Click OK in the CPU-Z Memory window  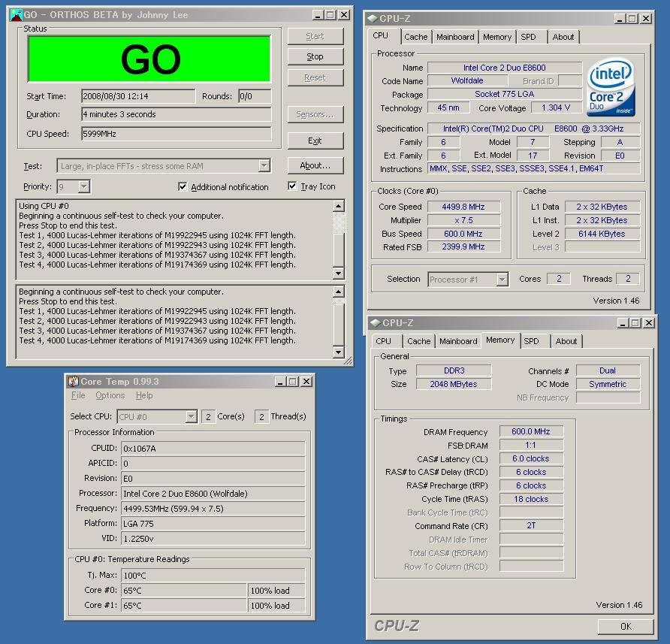625,626
